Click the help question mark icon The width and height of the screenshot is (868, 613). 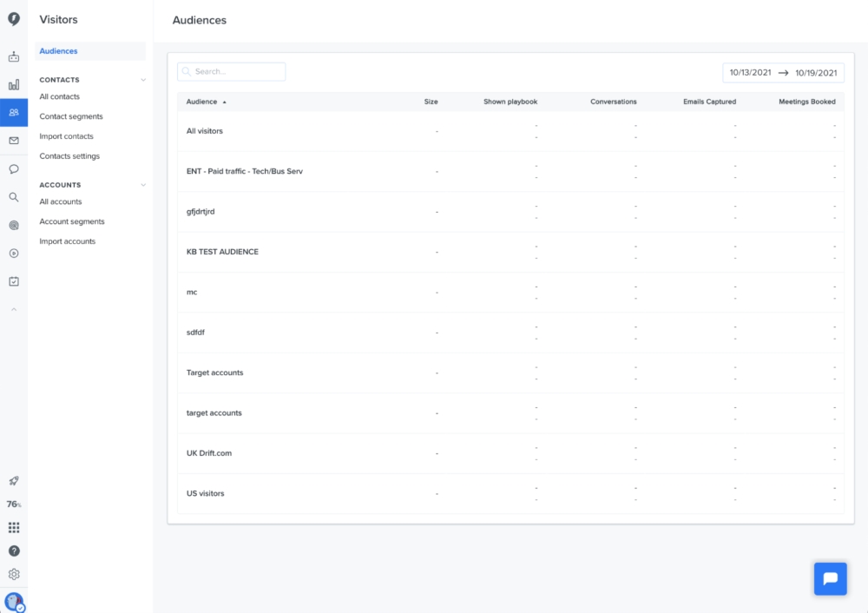pyautogui.click(x=14, y=550)
